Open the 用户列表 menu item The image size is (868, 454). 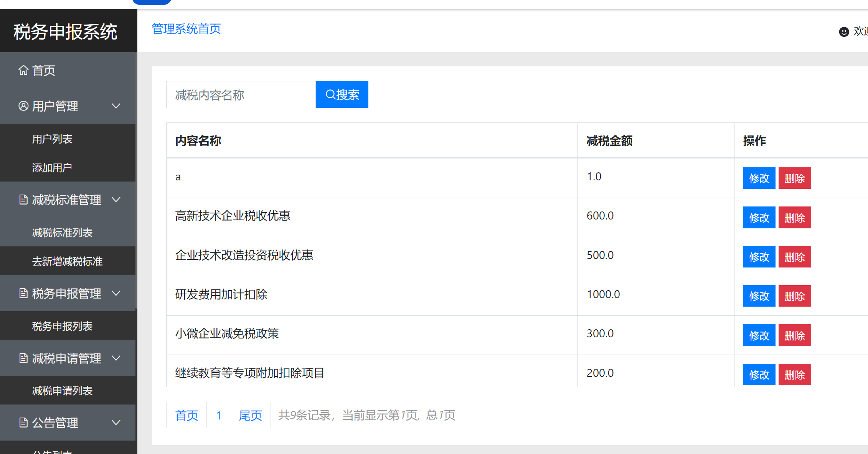point(53,139)
